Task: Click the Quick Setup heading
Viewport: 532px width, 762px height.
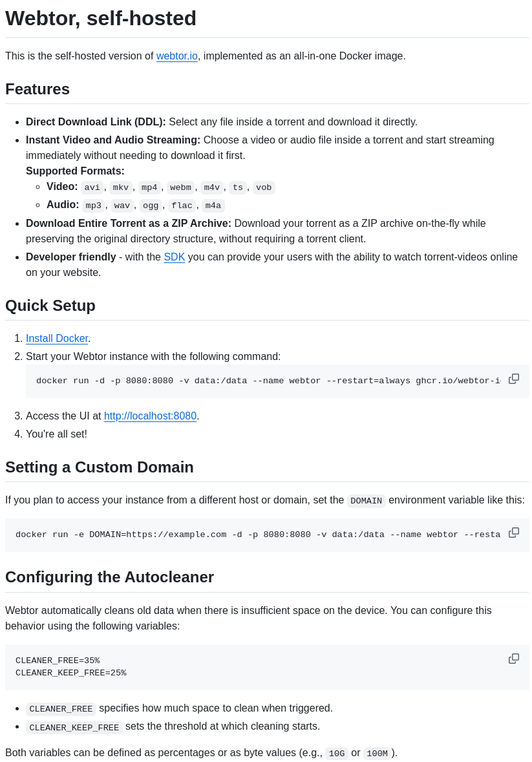Action: click(50, 306)
